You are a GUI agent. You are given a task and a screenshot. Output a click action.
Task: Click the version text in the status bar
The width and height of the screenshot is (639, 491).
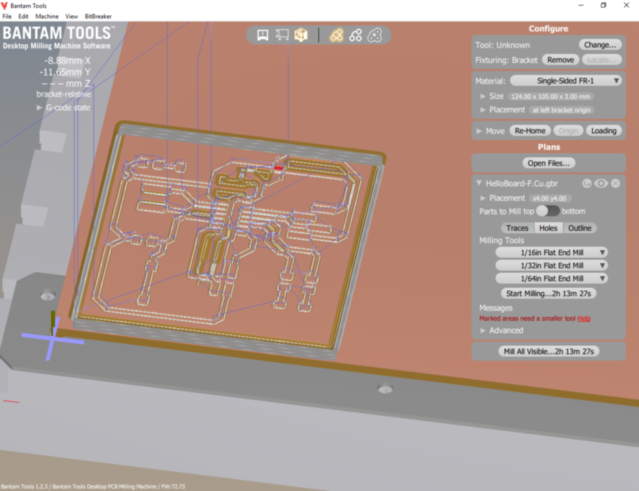click(93, 487)
